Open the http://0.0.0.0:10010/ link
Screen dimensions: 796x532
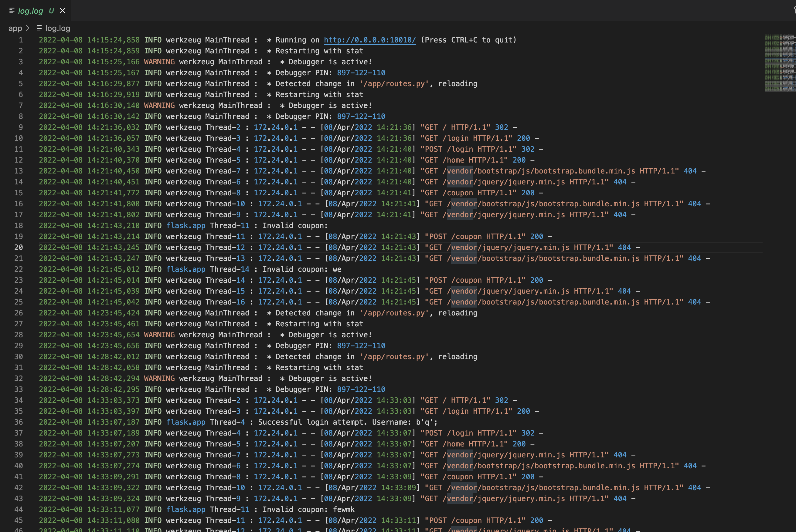tap(369, 40)
